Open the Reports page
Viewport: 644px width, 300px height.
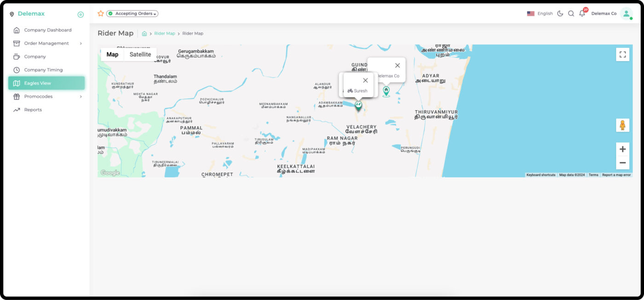33,110
